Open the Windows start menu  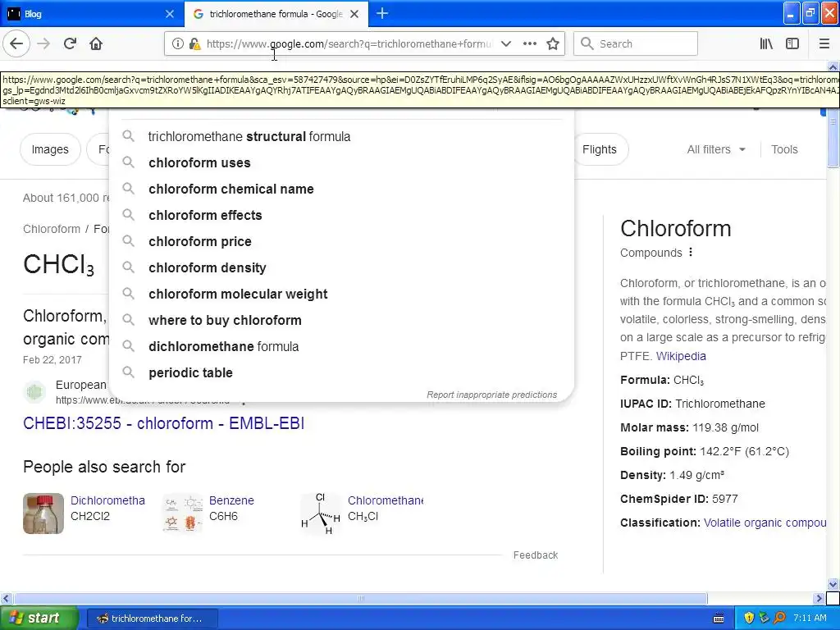[x=39, y=618]
